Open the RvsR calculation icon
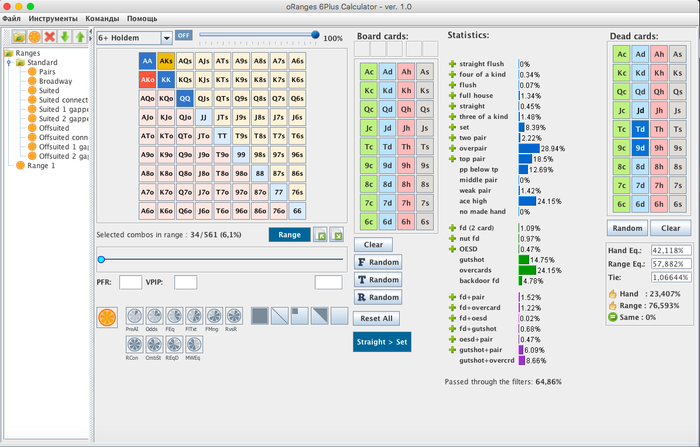Image resolution: width=700 pixels, height=447 pixels. tap(233, 316)
